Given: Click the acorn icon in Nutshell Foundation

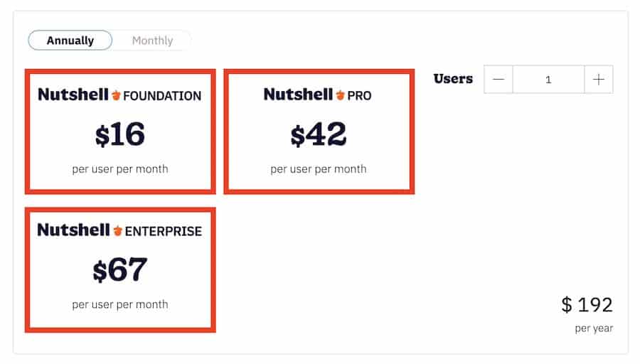Looking at the screenshot, I should point(116,95).
